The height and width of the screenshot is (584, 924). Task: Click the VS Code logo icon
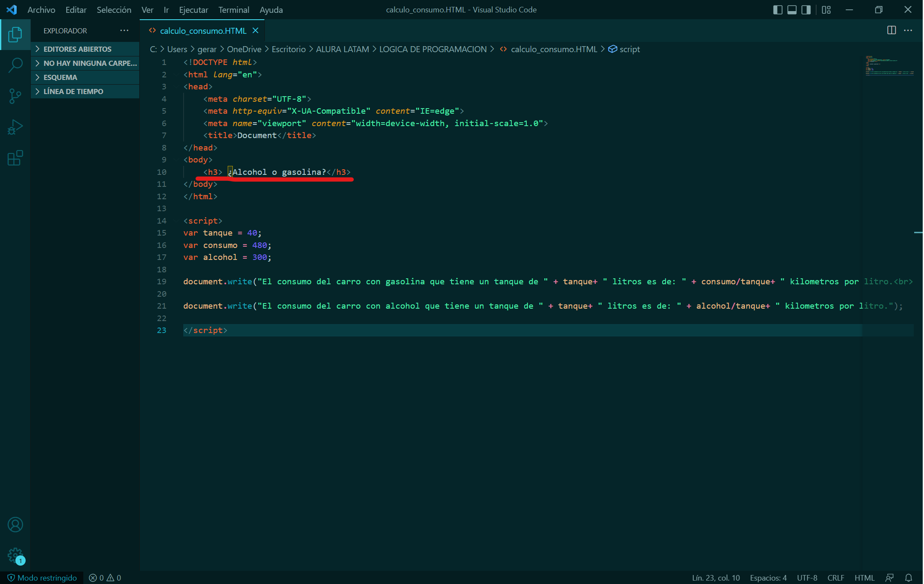pyautogui.click(x=12, y=9)
